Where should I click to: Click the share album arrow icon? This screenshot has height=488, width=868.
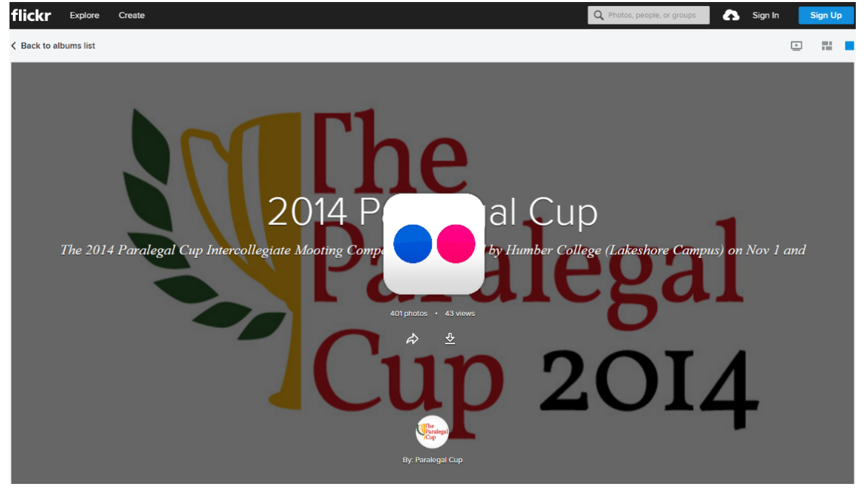(412, 339)
